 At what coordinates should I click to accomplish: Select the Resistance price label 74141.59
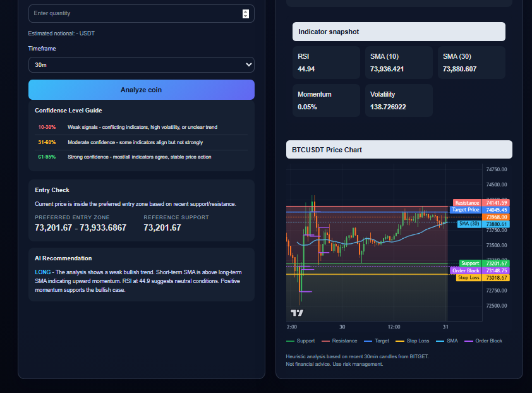pyautogui.click(x=481, y=203)
